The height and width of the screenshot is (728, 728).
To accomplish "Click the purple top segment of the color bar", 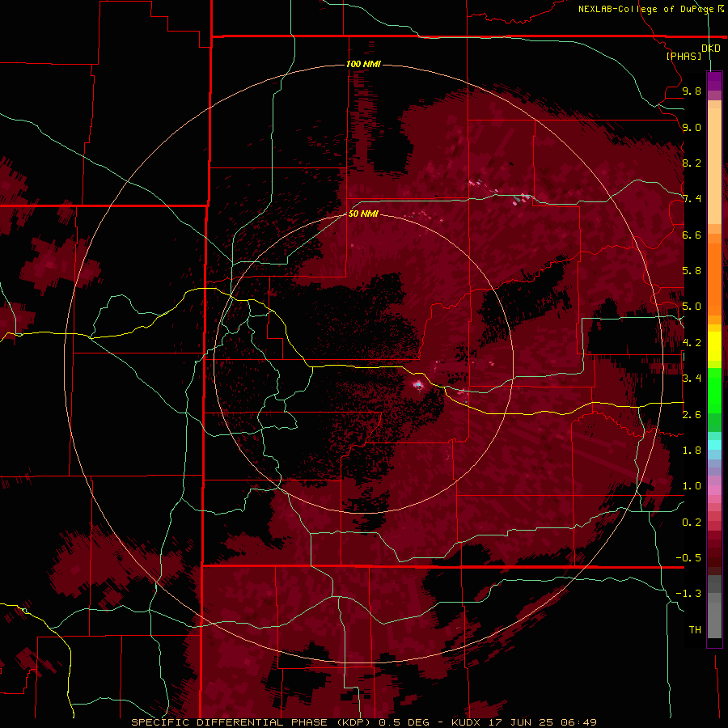I will (714, 81).
